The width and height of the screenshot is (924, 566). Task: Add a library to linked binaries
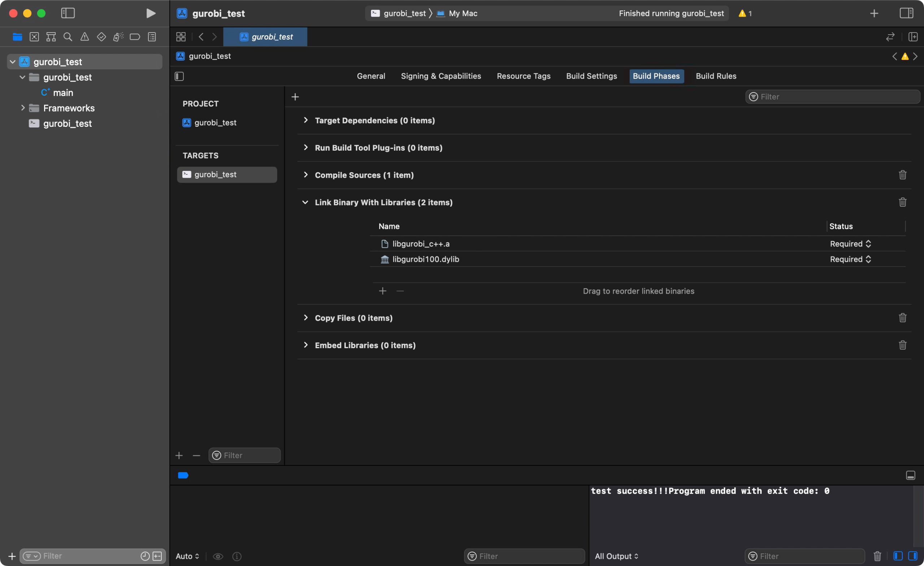[x=383, y=291]
